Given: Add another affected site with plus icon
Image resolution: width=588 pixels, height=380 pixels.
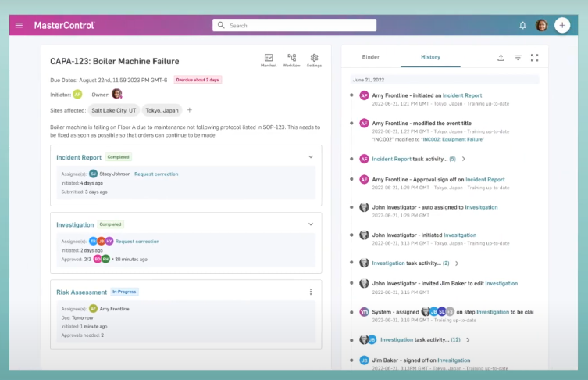Looking at the screenshot, I should (x=190, y=110).
